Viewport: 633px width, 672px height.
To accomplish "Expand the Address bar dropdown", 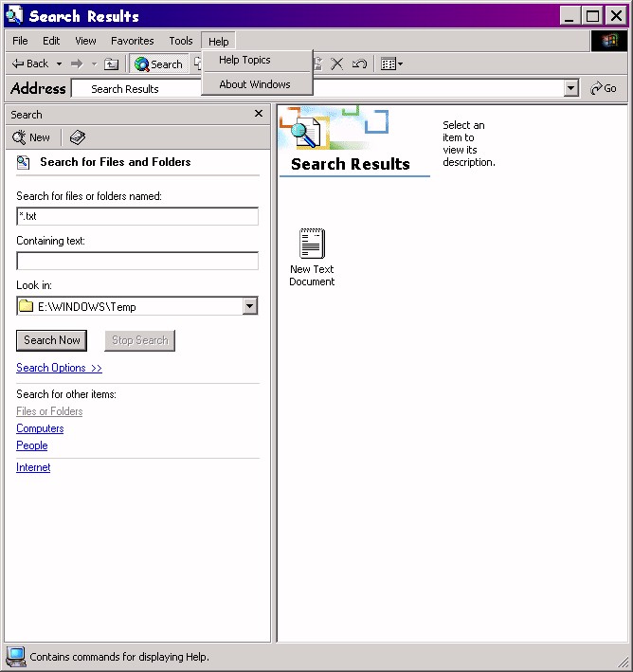I will [570, 89].
